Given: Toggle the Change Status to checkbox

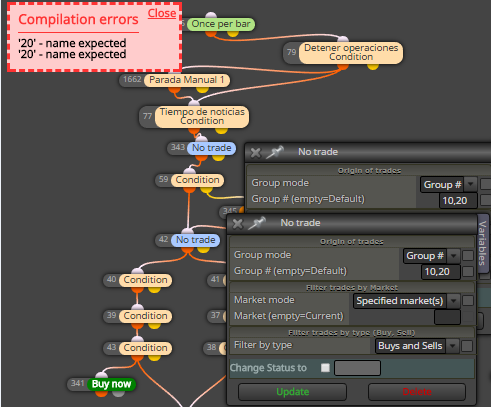Looking at the screenshot, I should point(325,368).
